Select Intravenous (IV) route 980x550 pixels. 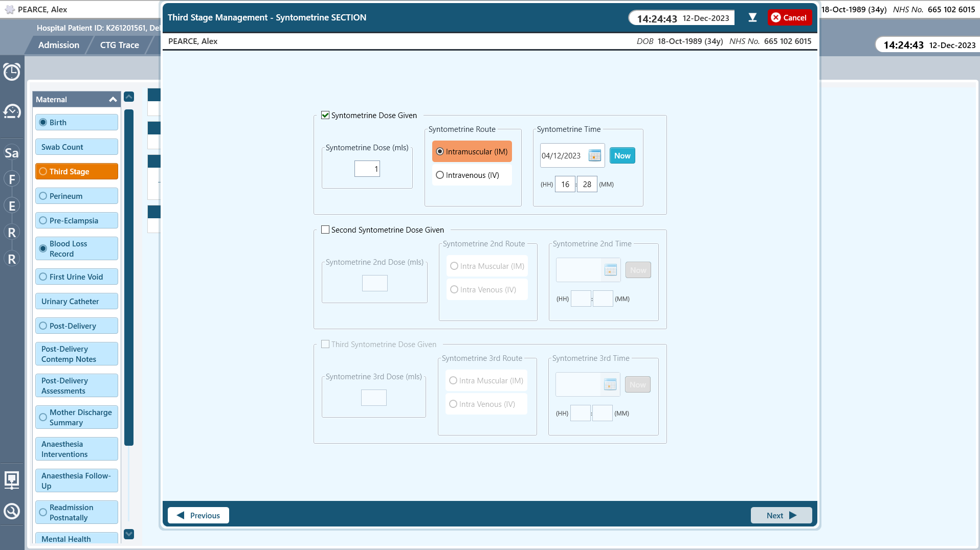click(x=472, y=175)
